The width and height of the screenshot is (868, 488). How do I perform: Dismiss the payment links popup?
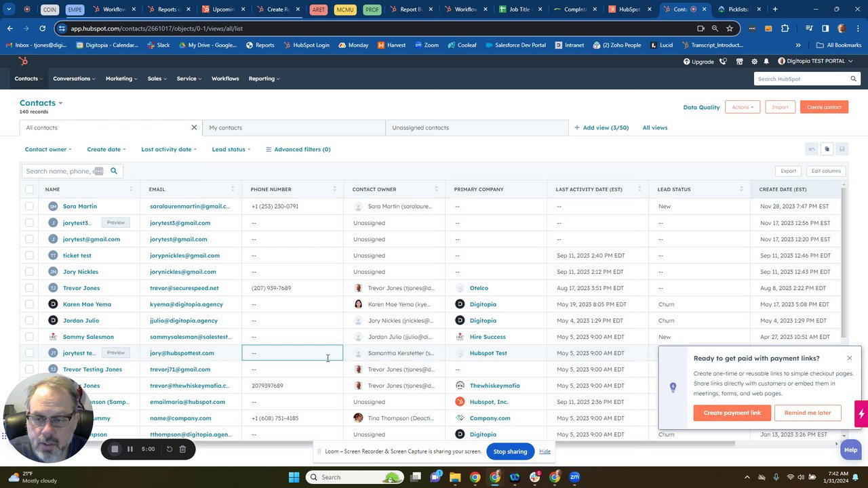coord(849,358)
